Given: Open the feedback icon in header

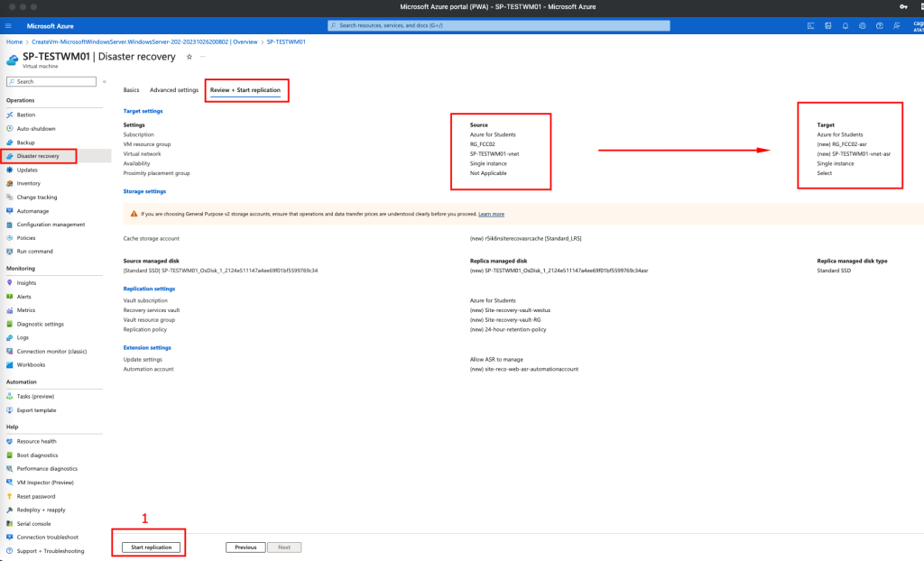Looking at the screenshot, I should (897, 26).
